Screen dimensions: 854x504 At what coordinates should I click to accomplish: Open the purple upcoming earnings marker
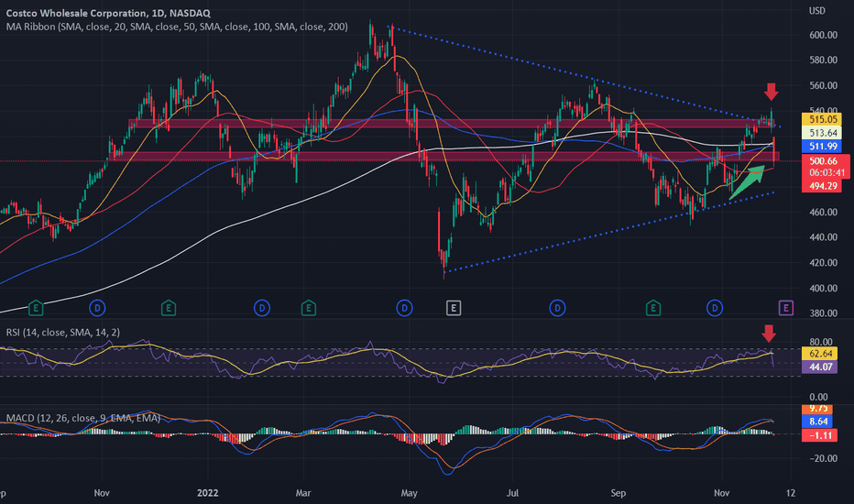point(785,309)
